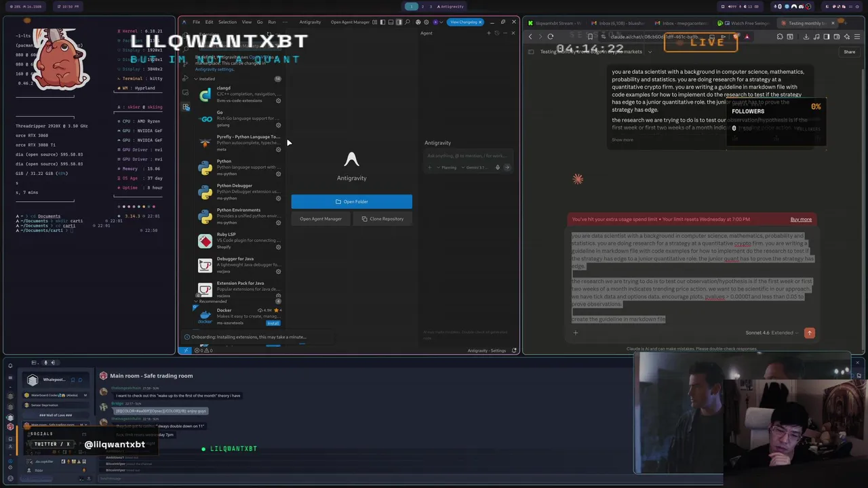
Task: Click the Clone Repository button
Action: click(x=382, y=219)
